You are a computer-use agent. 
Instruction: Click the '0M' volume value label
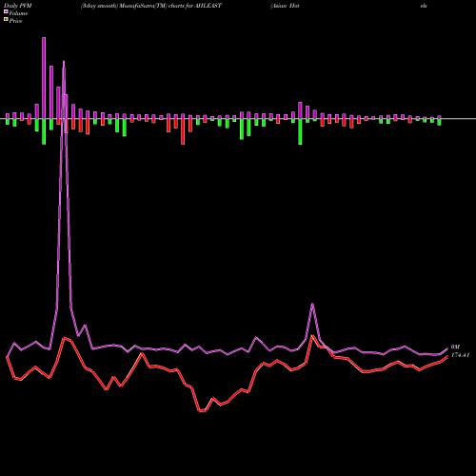[455, 347]
